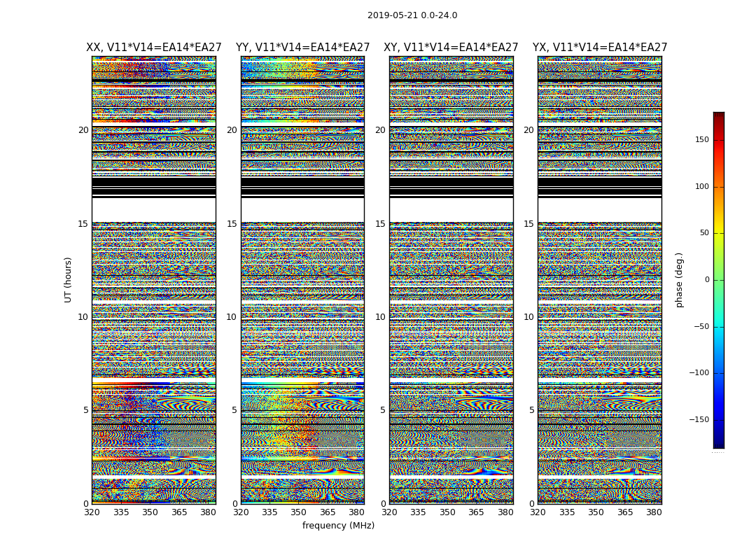The width and height of the screenshot is (735, 560).
Task: Click the figure title "2019-05-21 0.0-24.0"
Action: tap(412, 15)
